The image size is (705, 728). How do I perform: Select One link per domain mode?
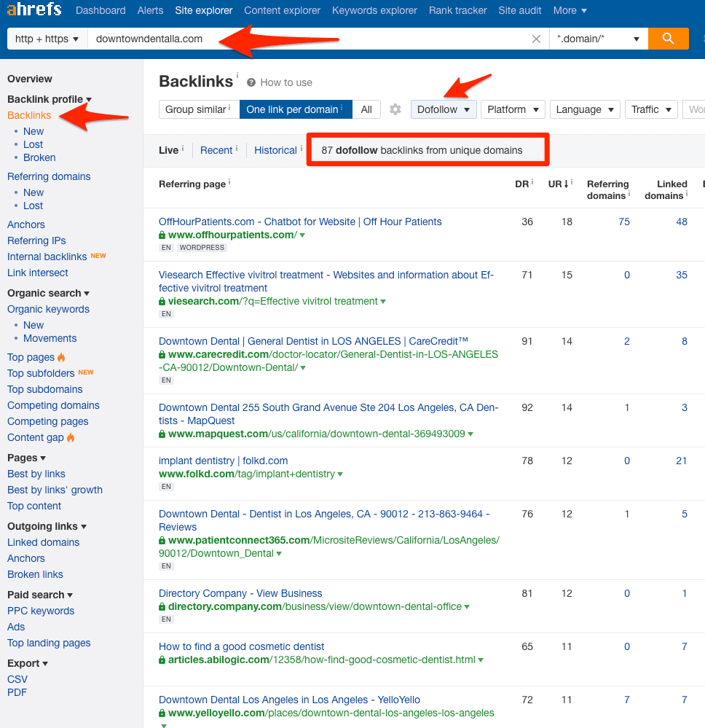(x=296, y=109)
